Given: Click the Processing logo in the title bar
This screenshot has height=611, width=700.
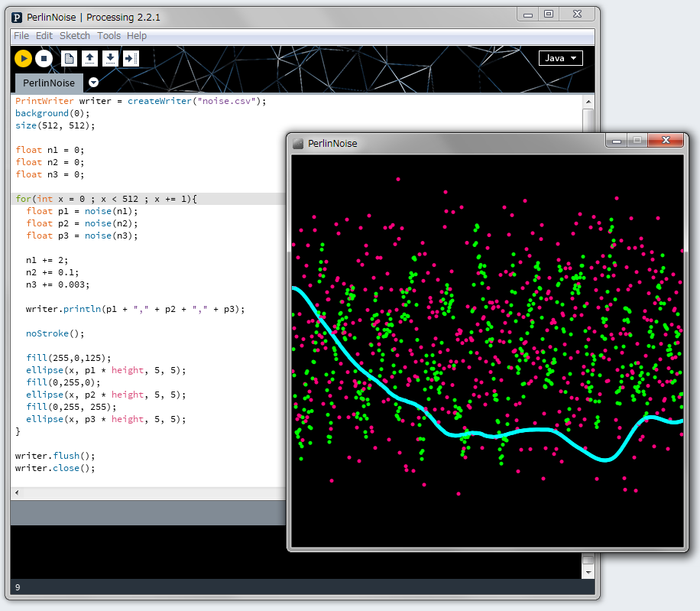Looking at the screenshot, I should (x=18, y=18).
